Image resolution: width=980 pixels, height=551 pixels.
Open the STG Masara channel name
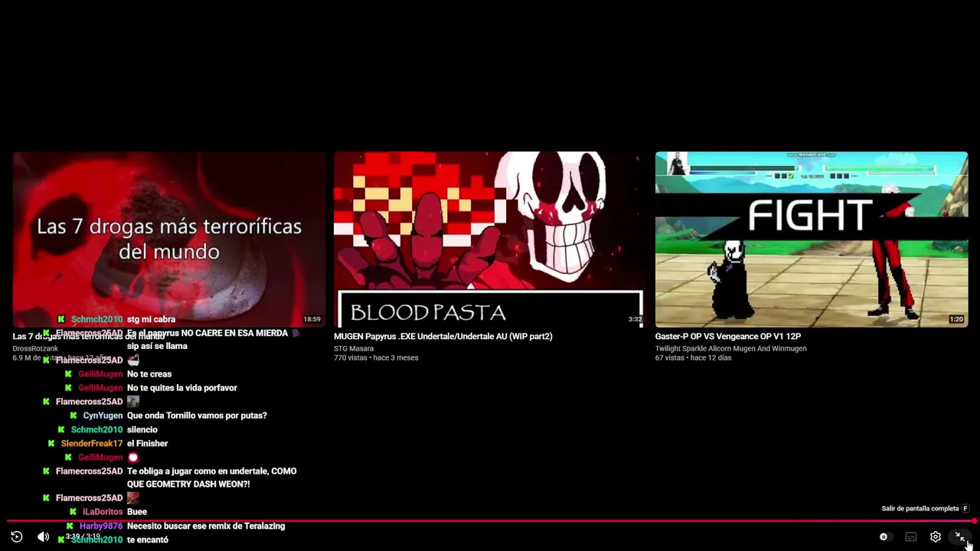[x=354, y=349]
